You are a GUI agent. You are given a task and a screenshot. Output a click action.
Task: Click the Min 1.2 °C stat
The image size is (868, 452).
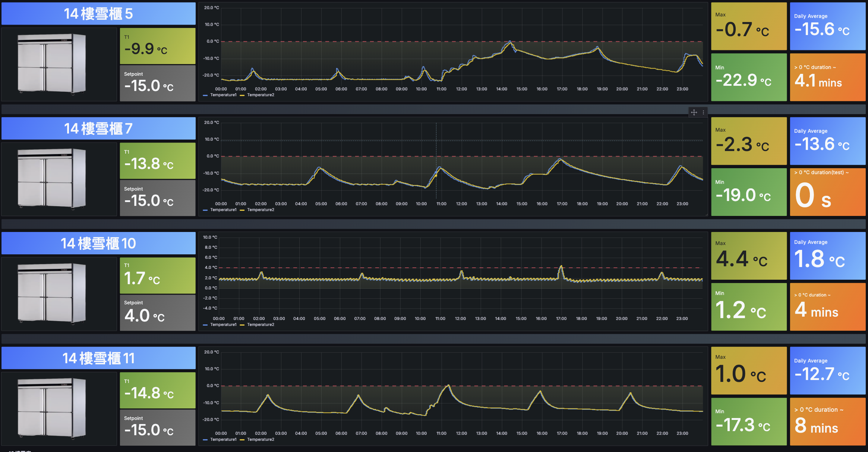coord(749,307)
